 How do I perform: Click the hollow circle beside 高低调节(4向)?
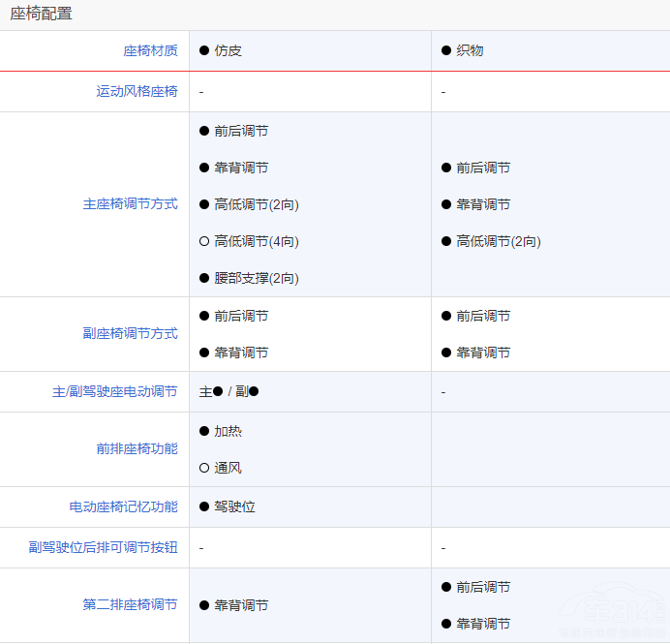(x=204, y=241)
